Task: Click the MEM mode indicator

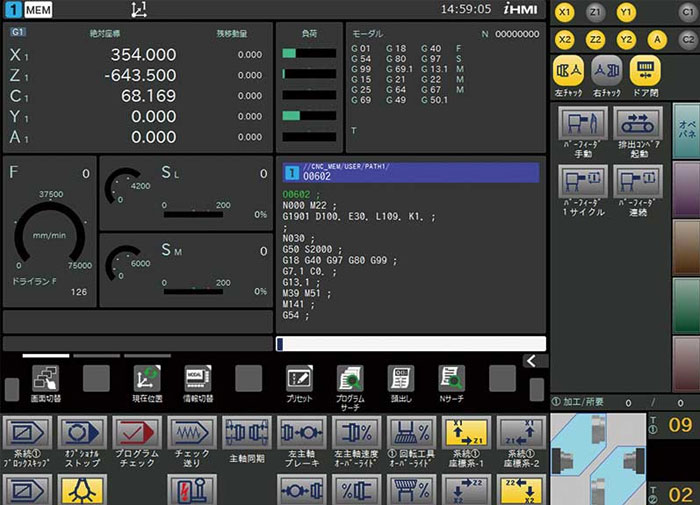Action: (38, 10)
